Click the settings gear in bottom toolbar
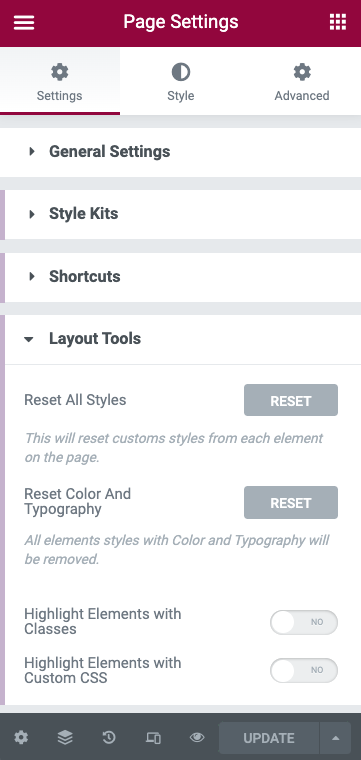 tap(21, 738)
